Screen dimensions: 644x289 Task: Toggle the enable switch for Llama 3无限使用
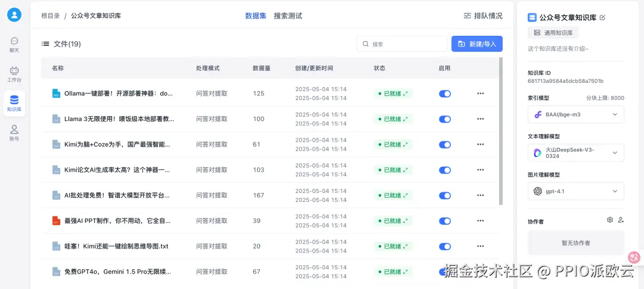point(445,119)
